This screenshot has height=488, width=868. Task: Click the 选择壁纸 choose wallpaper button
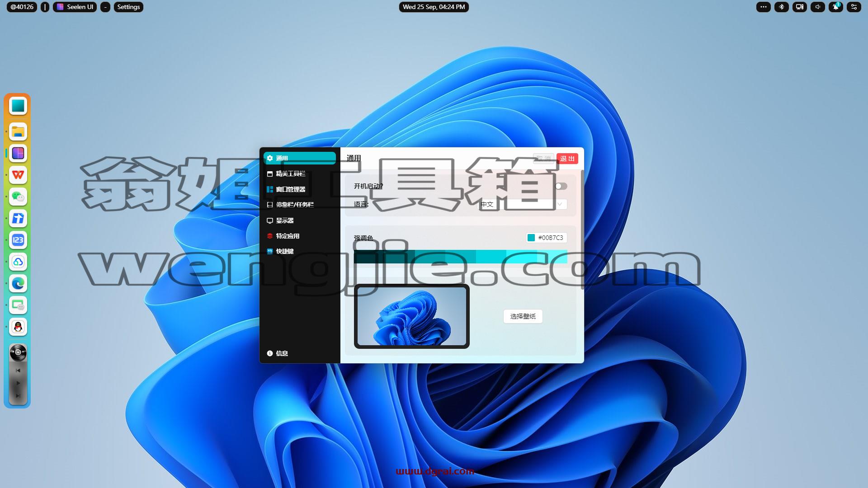[x=523, y=316]
